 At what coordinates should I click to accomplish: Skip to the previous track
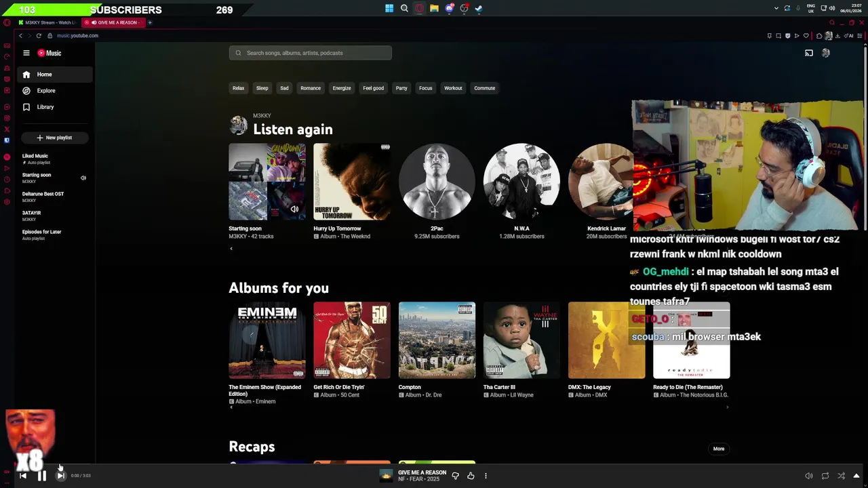pyautogui.click(x=22, y=476)
